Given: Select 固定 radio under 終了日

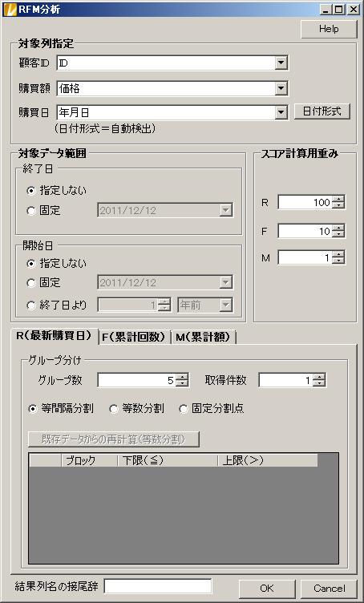Looking at the screenshot, I should 31,211.
